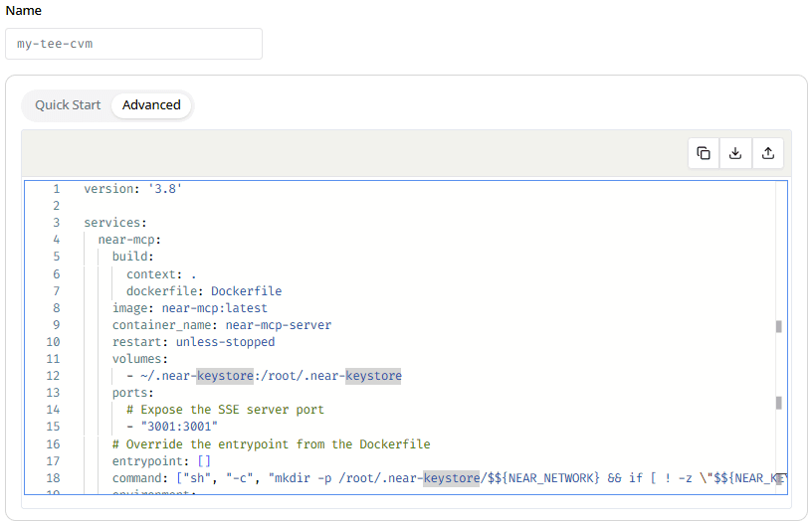
Task: Click the upper editor scrollbar marker
Action: [778, 326]
